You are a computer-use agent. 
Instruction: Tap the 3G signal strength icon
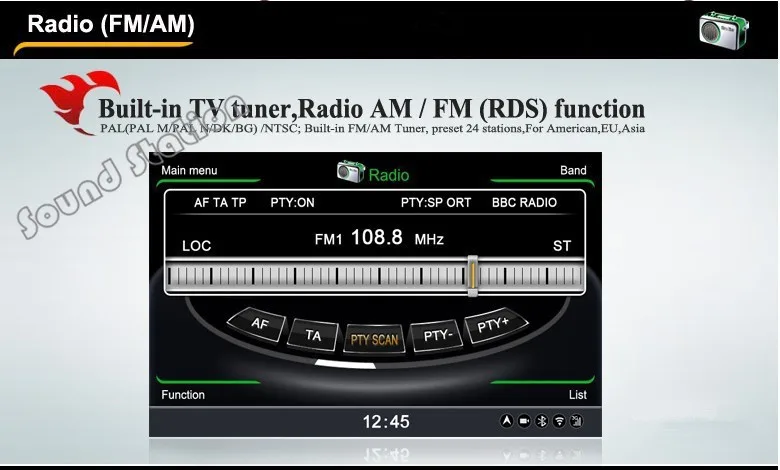[576, 421]
